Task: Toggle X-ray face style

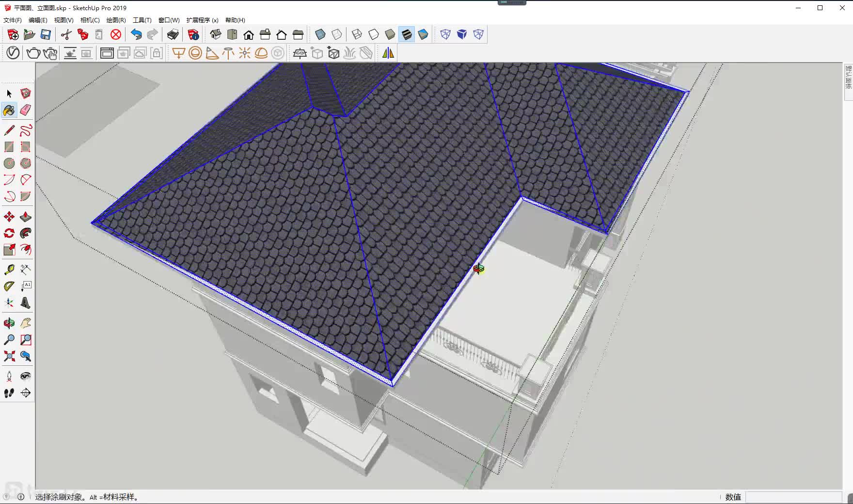Action: 320,34
